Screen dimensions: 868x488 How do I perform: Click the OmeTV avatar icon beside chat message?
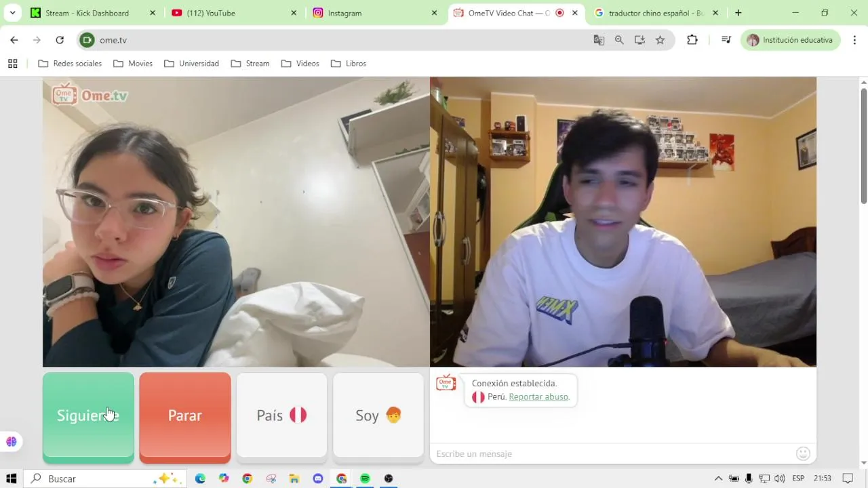click(446, 384)
